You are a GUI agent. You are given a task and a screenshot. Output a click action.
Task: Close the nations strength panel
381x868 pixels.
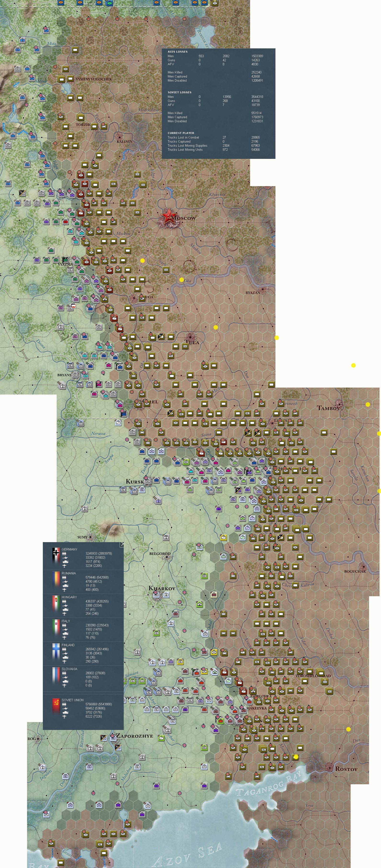click(x=122, y=544)
